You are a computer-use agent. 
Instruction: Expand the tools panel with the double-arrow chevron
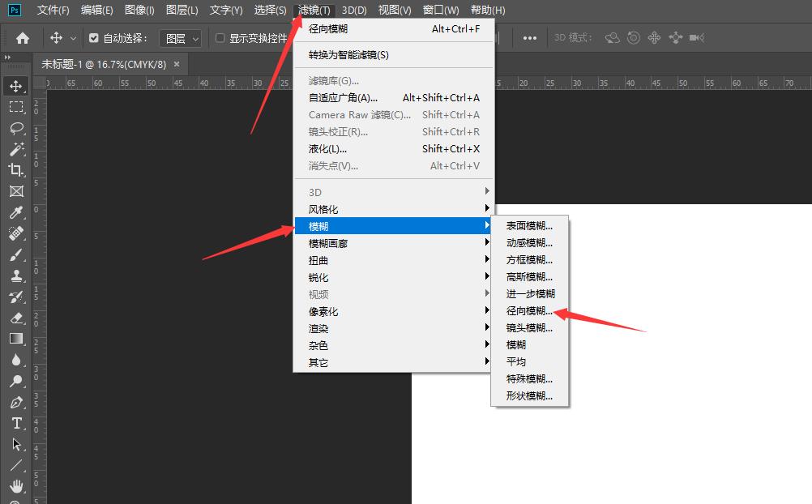click(x=9, y=58)
